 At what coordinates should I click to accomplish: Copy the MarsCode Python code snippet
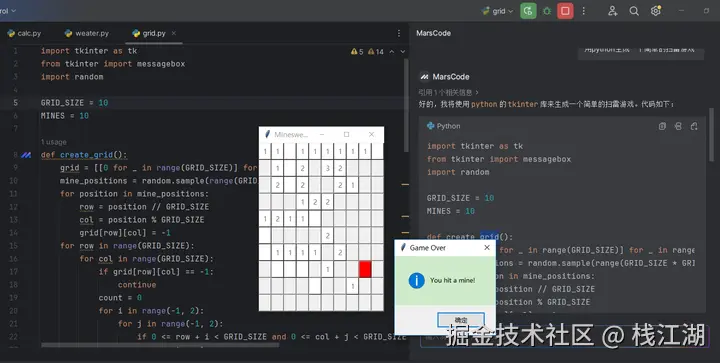(x=662, y=126)
